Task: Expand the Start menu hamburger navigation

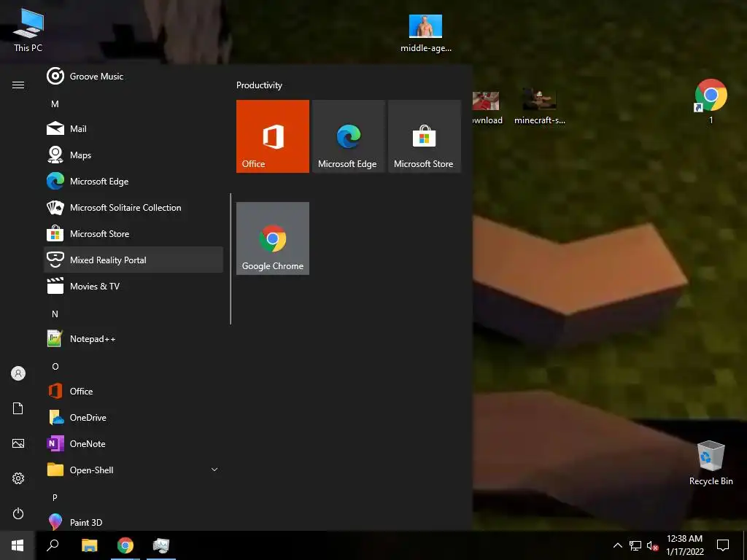Action: (x=18, y=85)
